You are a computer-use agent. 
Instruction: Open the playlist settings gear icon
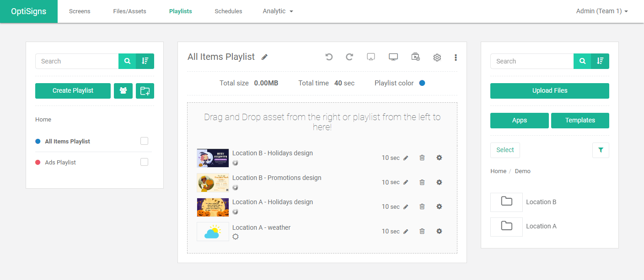pos(437,58)
